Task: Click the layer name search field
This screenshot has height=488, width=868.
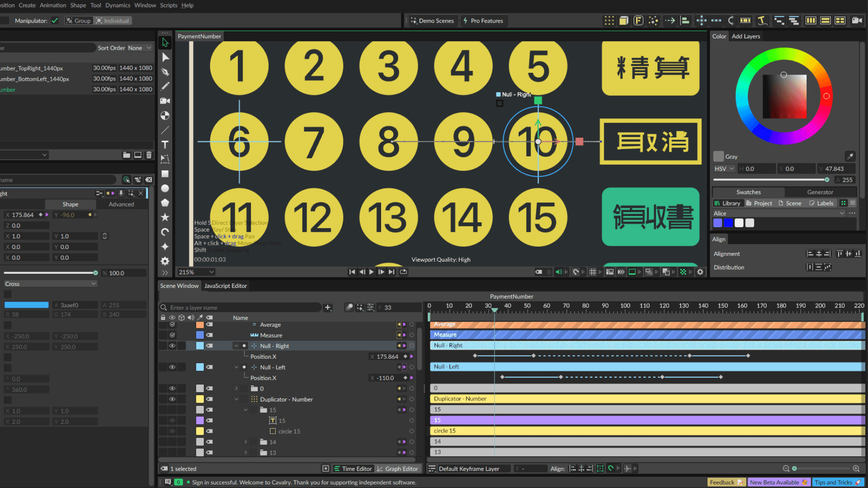Action: (x=244, y=308)
